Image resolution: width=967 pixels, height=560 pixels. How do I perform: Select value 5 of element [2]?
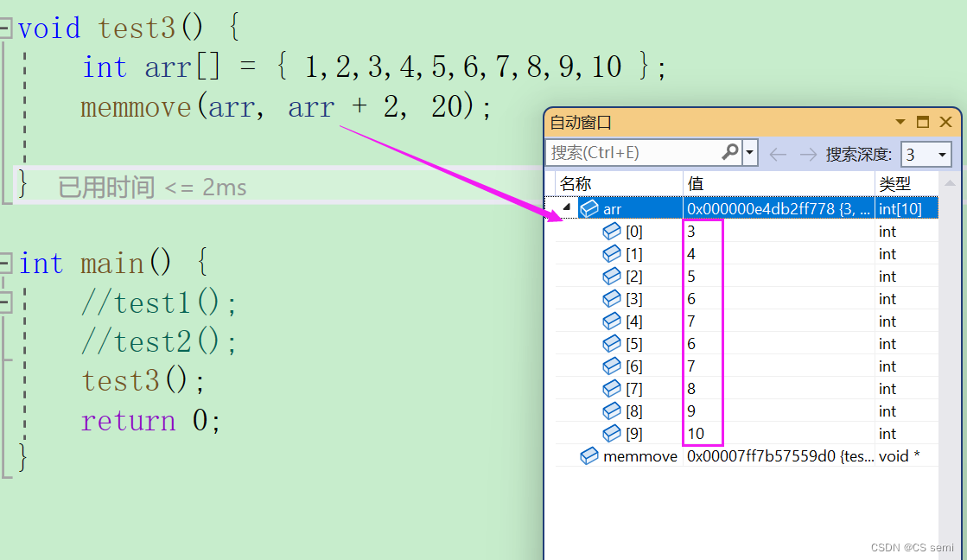(691, 277)
